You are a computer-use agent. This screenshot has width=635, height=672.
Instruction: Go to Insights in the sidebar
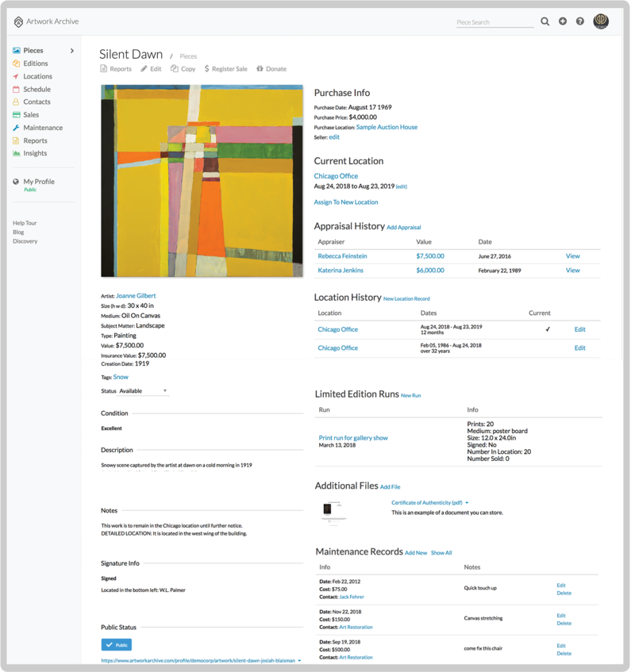tap(35, 153)
